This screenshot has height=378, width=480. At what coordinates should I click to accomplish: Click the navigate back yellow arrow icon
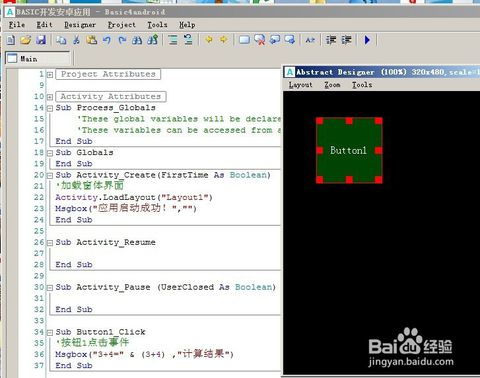point(209,40)
